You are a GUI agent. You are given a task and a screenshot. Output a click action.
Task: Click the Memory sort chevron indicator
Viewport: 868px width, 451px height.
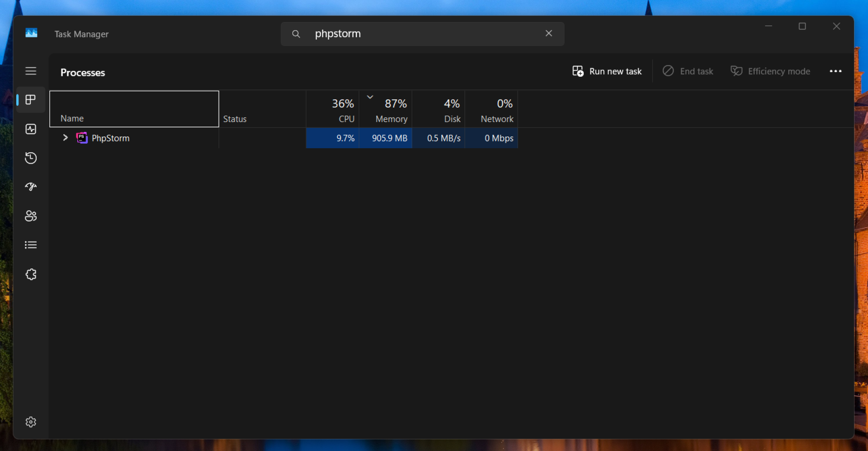pyautogui.click(x=370, y=97)
